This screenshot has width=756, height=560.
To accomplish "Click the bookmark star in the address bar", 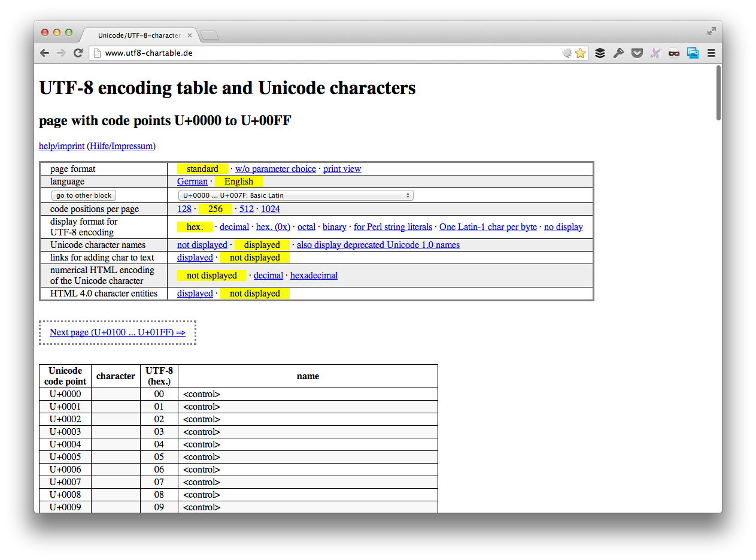I will pos(580,53).
